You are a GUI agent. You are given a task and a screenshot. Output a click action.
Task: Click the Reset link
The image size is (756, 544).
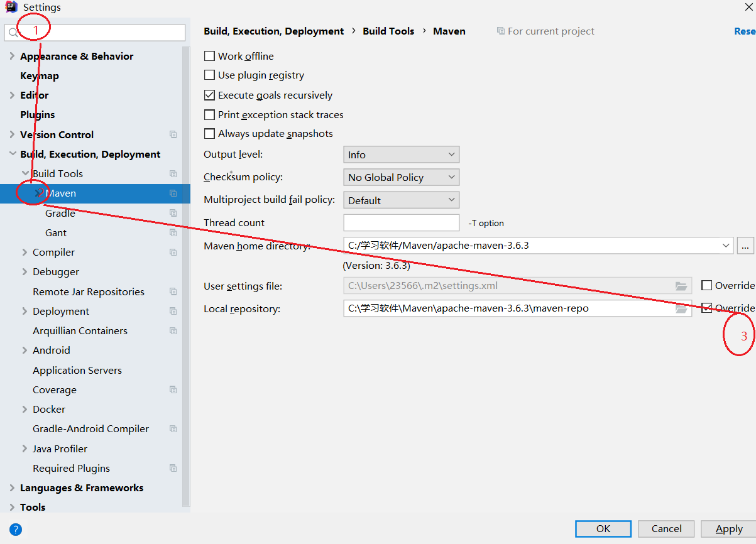point(745,31)
